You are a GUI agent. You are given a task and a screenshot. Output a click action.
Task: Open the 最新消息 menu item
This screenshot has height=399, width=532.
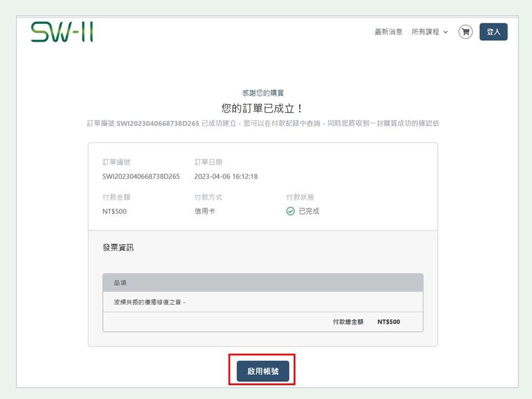(x=388, y=32)
